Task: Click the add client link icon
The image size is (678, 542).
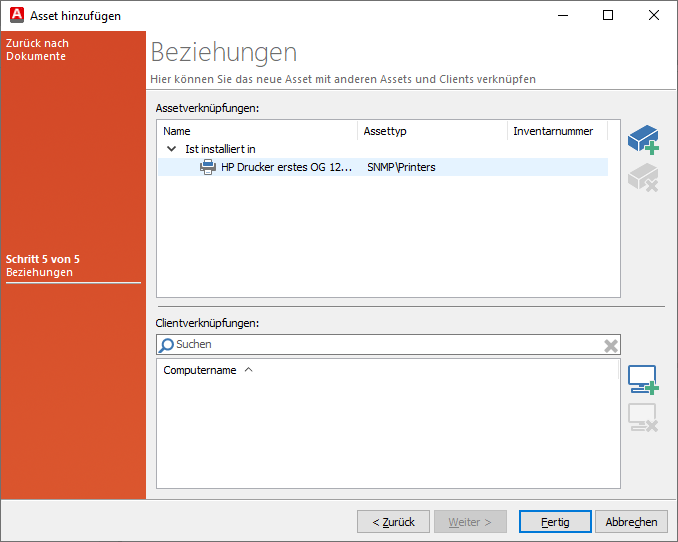Action: click(642, 380)
